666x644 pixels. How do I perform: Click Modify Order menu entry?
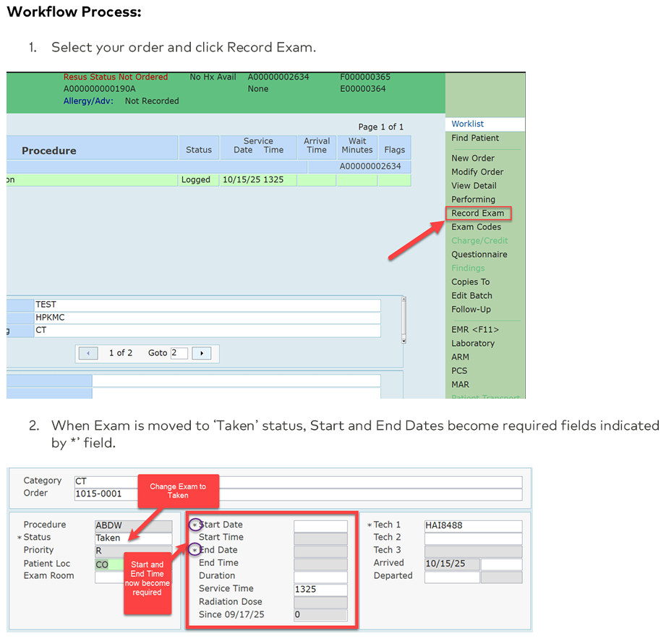click(477, 172)
